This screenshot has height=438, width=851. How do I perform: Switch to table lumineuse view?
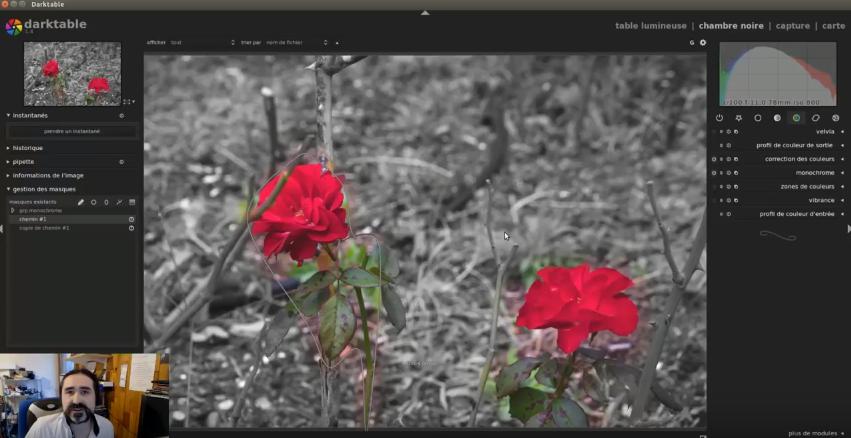(650, 26)
